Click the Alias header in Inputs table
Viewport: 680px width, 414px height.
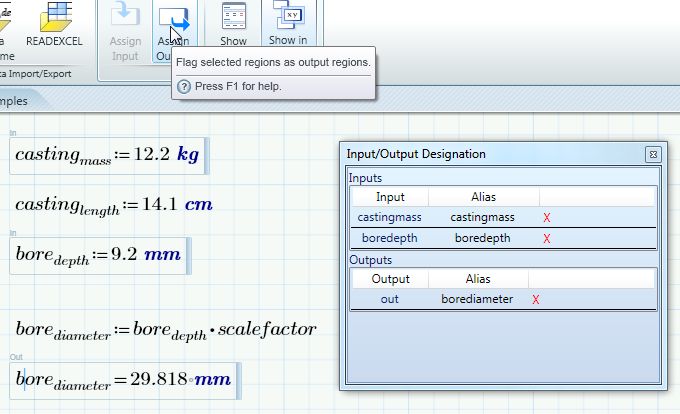coord(484,197)
